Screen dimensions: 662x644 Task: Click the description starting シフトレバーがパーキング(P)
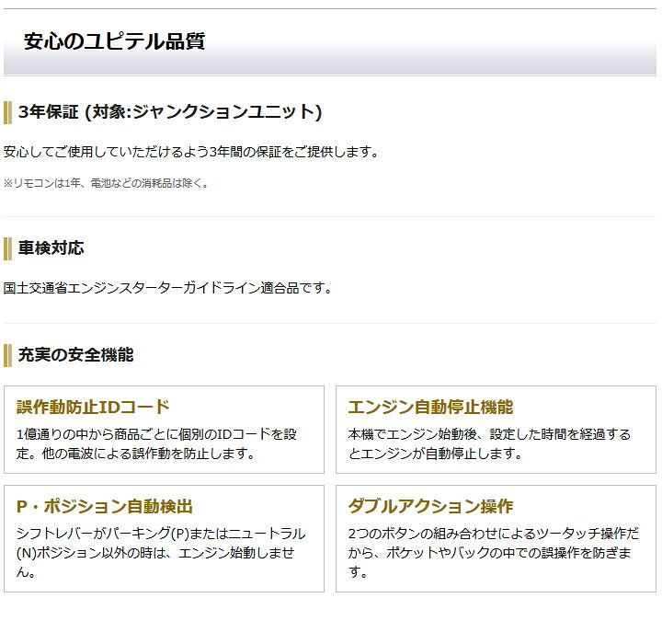click(x=161, y=553)
